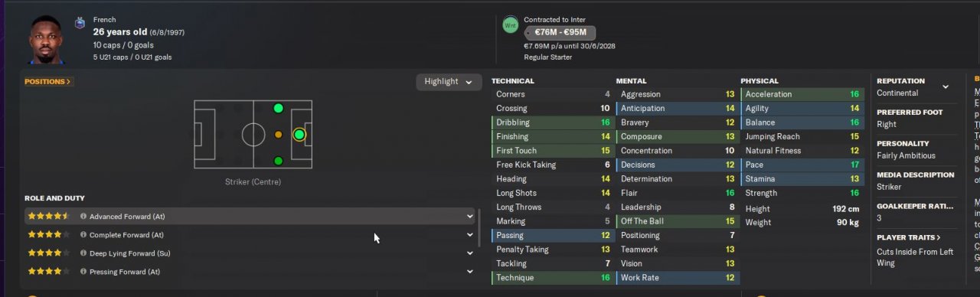Select the upper green position dot on pitch
The width and height of the screenshot is (980, 297).
coord(278,108)
